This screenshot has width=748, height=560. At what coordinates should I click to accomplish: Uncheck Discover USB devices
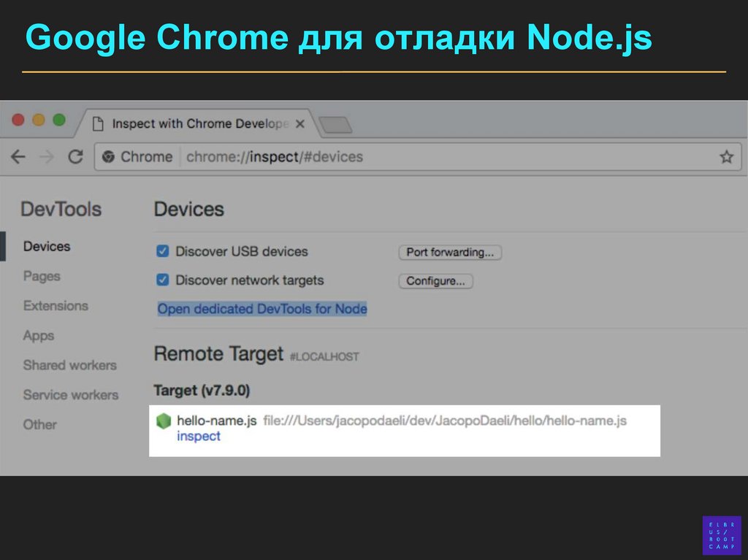click(x=163, y=251)
